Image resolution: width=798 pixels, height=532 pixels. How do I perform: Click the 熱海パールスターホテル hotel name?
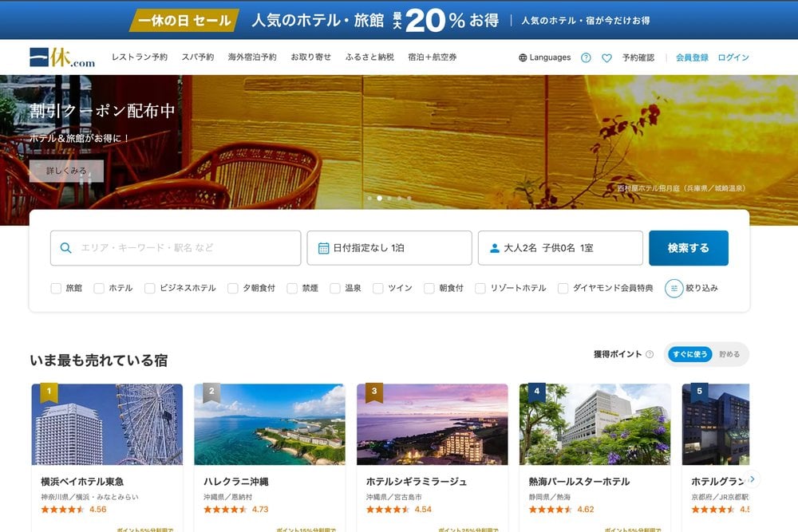click(x=579, y=482)
